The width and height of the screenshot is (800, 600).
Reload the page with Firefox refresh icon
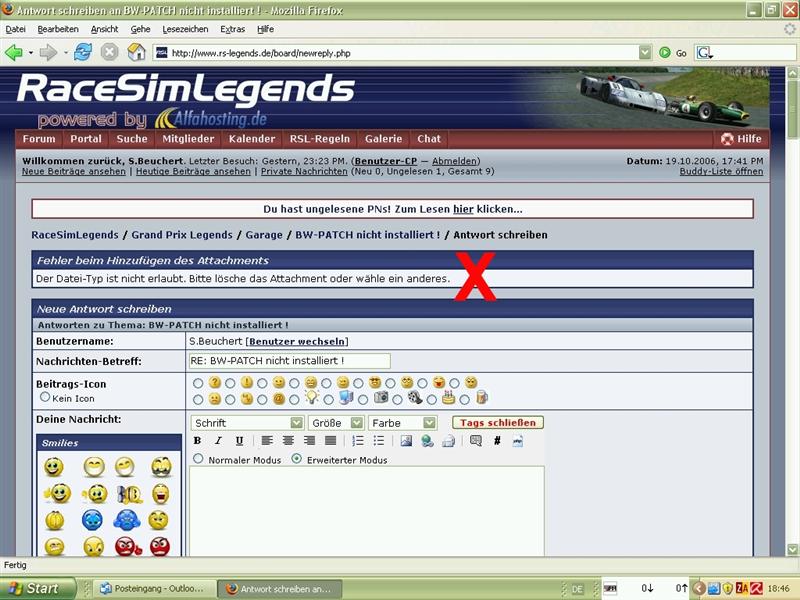[82, 52]
